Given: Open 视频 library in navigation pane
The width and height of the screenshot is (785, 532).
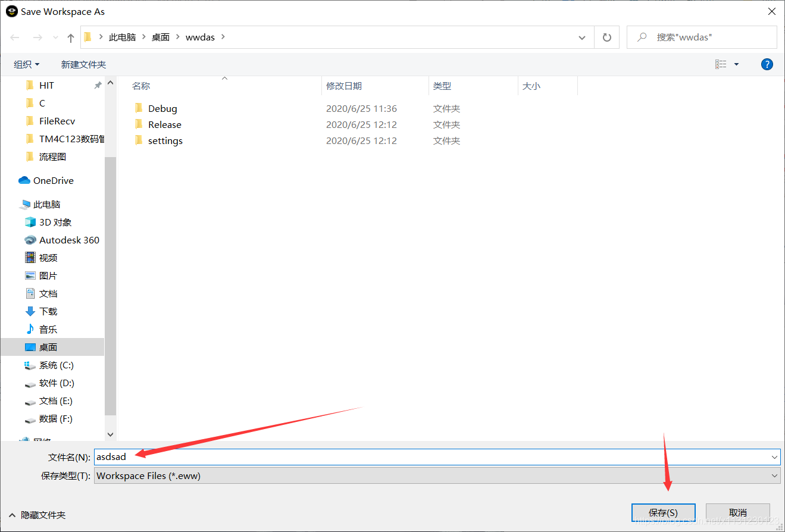Looking at the screenshot, I should 48,258.
